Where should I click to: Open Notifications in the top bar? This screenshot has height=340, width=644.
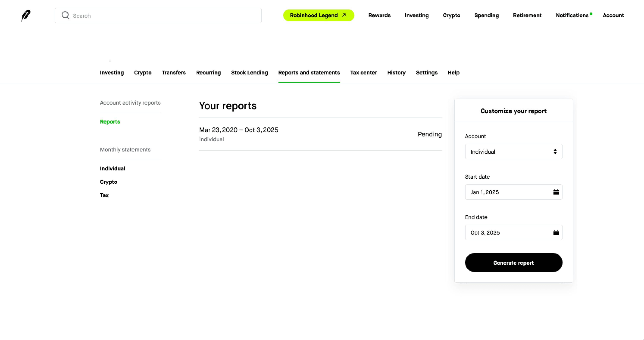[572, 15]
